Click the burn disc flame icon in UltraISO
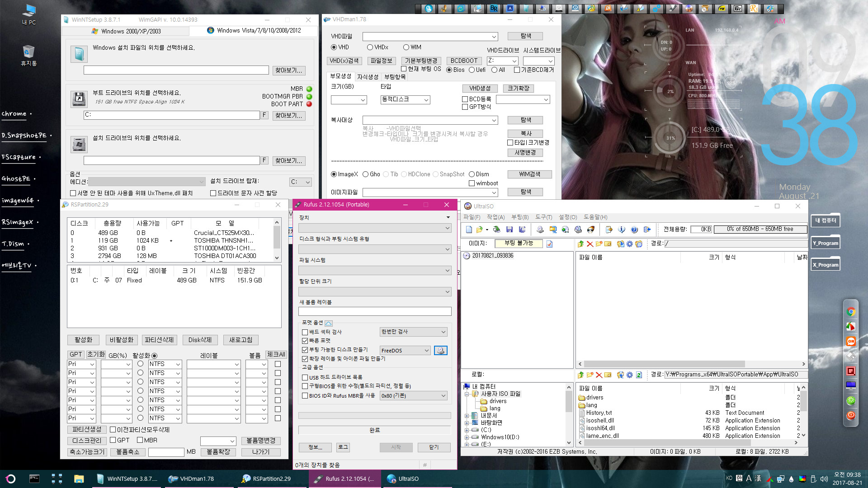This screenshot has height=488, width=868. tap(590, 230)
